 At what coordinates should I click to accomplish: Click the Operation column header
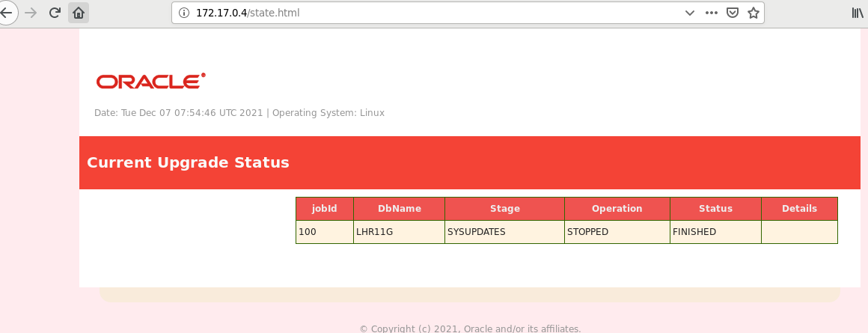(x=617, y=209)
